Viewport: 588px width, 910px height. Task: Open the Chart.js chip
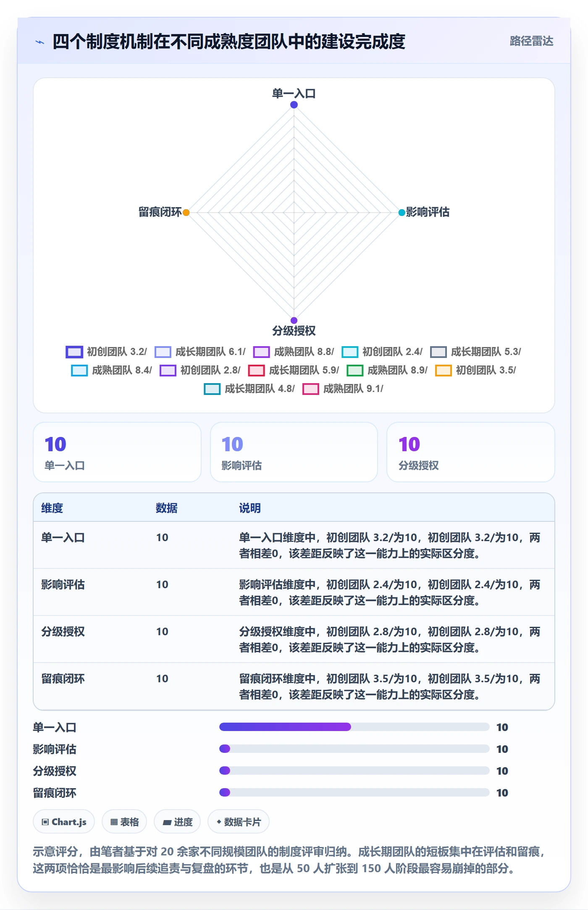tap(64, 821)
